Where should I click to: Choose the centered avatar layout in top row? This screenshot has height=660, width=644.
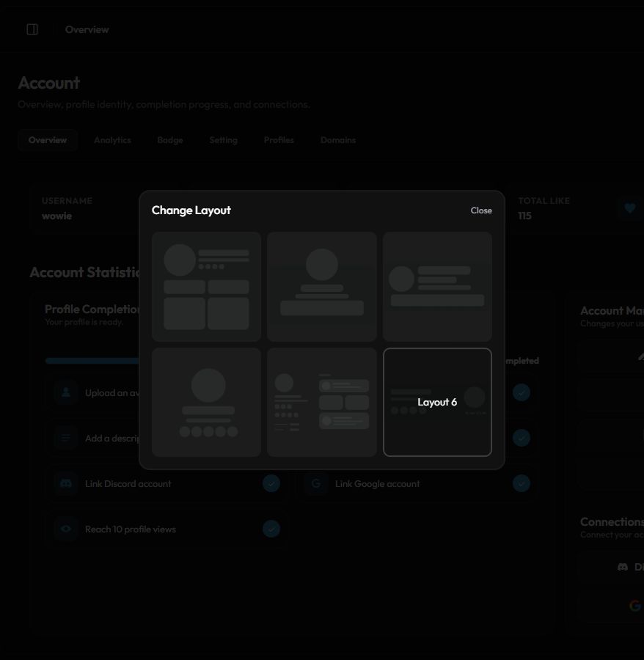pyautogui.click(x=322, y=287)
